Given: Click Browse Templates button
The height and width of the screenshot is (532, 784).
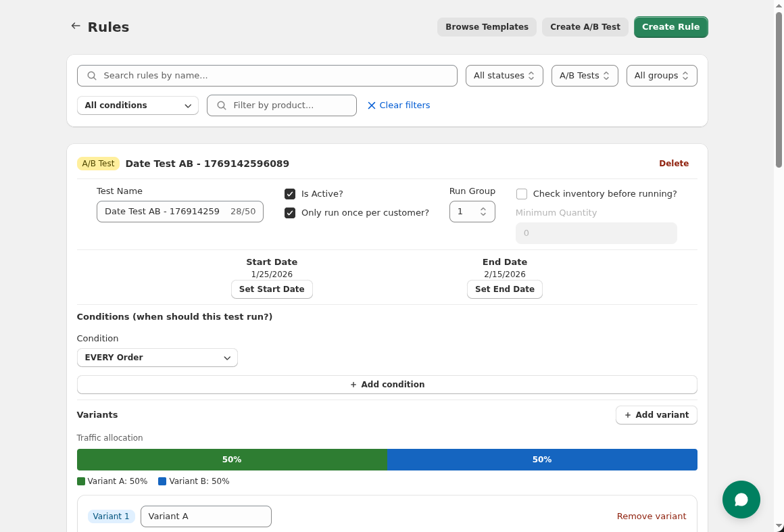Looking at the screenshot, I should tap(487, 26).
